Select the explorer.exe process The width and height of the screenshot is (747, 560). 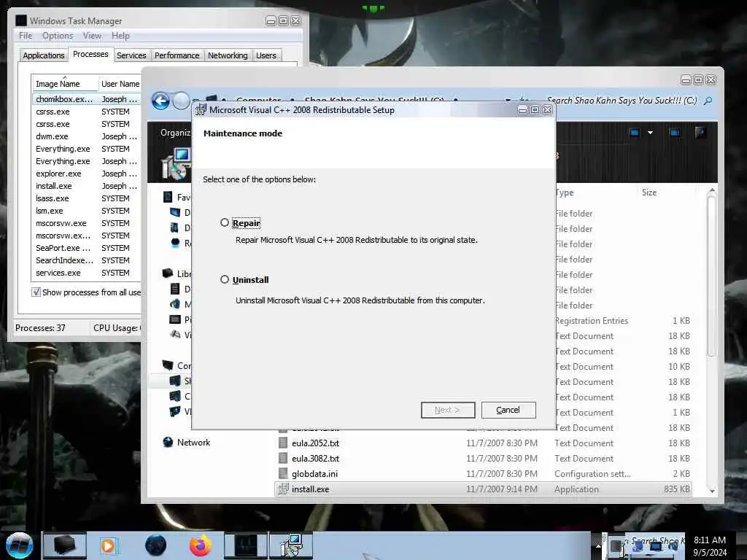(x=87, y=174)
